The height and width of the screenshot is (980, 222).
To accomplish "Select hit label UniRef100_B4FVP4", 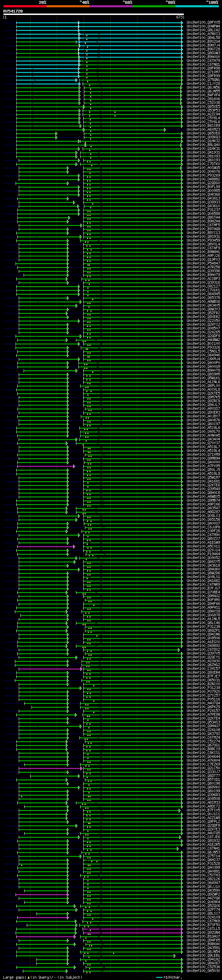I will 203,95.
